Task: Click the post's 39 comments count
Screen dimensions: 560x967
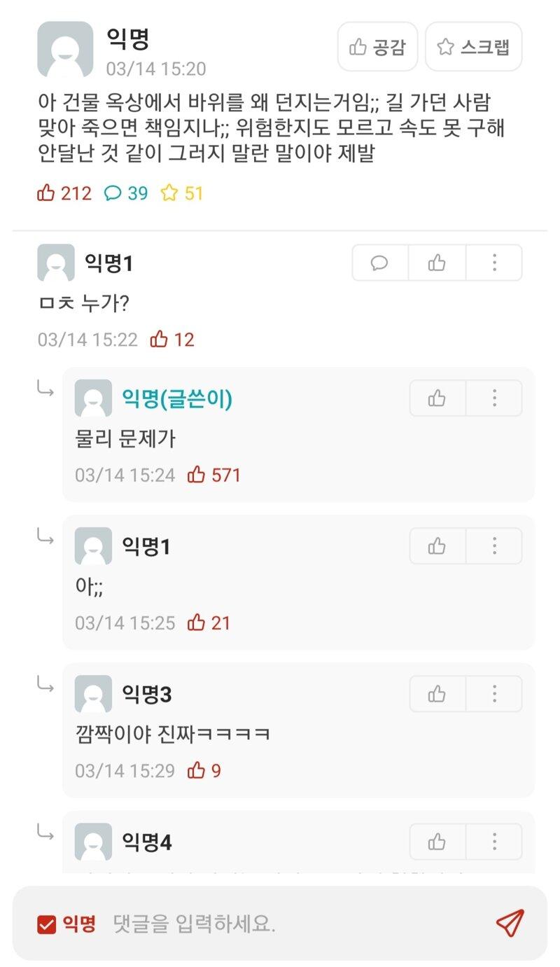Action: point(126,193)
